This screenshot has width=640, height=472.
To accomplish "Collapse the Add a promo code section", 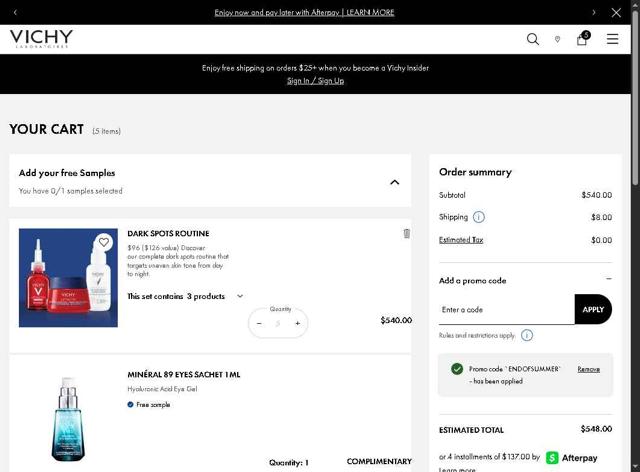I will coord(609,279).
